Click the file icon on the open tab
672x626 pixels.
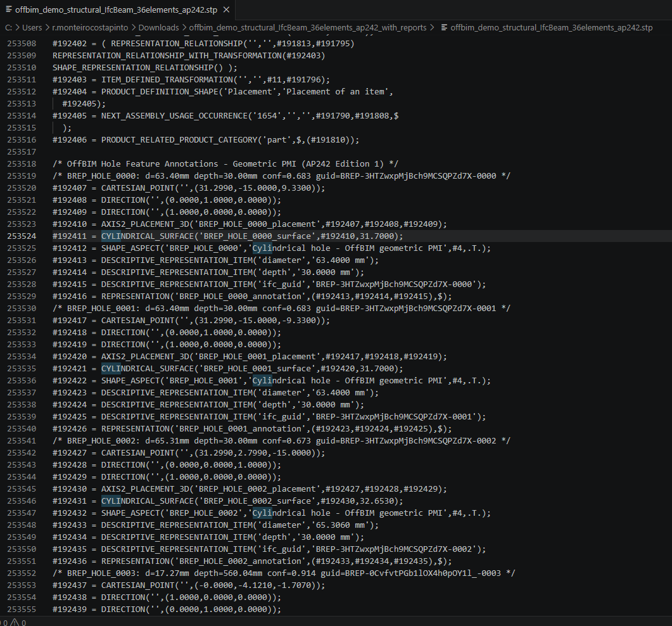8,10
